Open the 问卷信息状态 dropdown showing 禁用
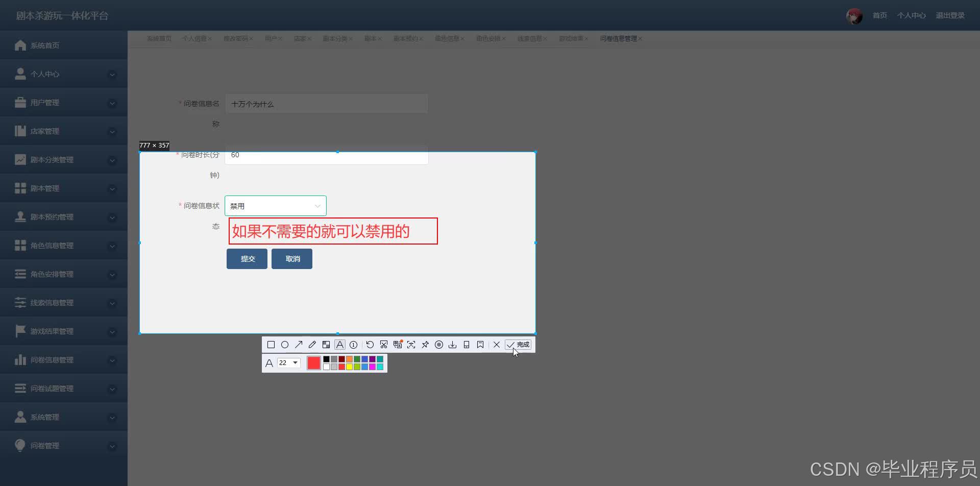This screenshot has height=486, width=980. pyautogui.click(x=276, y=206)
